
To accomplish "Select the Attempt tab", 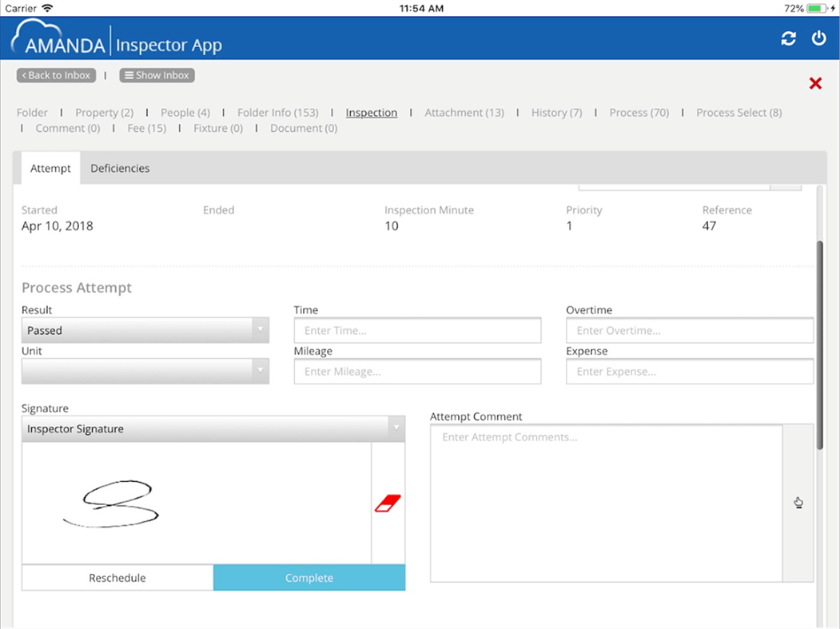I will coord(50,168).
